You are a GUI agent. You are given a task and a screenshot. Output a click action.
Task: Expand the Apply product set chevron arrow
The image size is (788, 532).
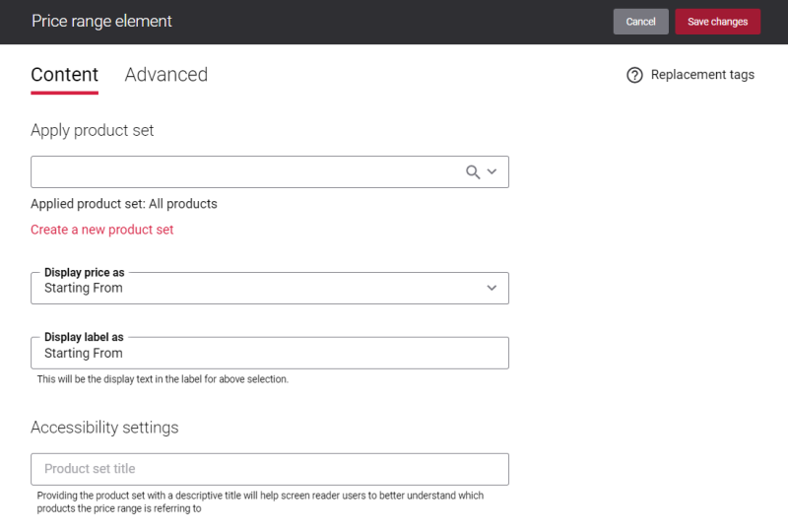click(x=492, y=172)
